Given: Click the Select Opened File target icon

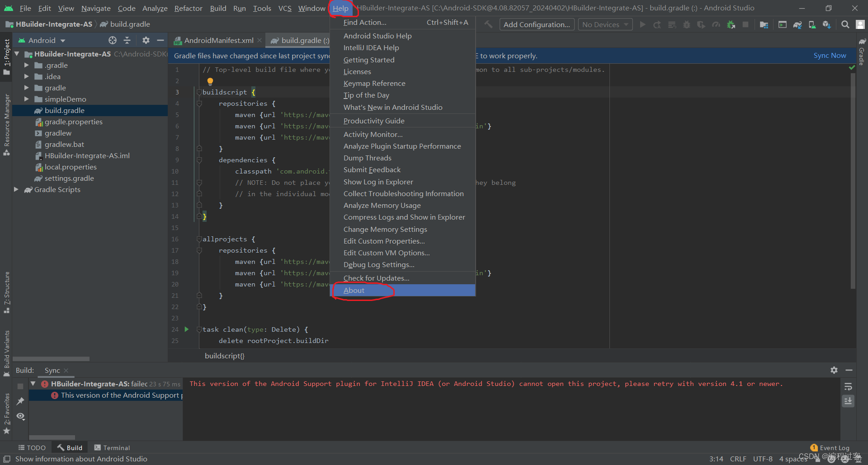Looking at the screenshot, I should pos(113,40).
